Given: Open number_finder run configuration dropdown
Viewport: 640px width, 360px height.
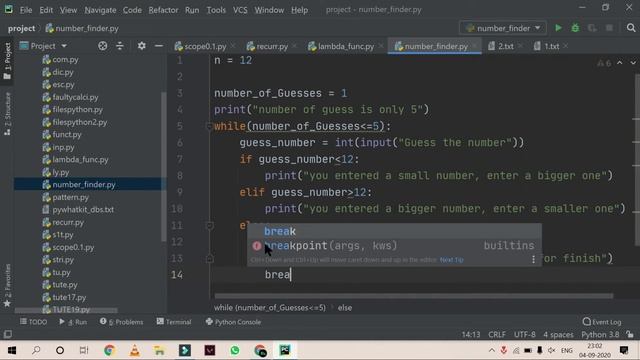Looking at the screenshot, I should click(x=503, y=28).
